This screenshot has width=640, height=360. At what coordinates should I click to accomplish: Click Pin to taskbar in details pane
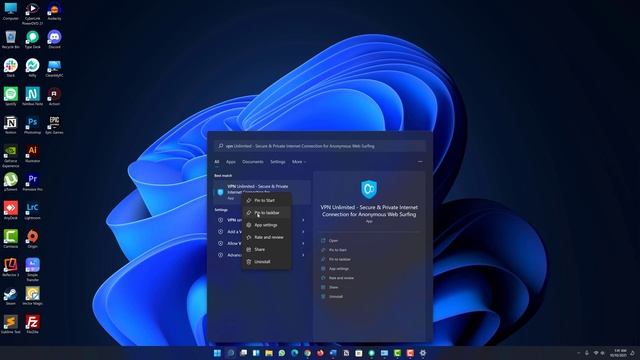[x=340, y=259]
